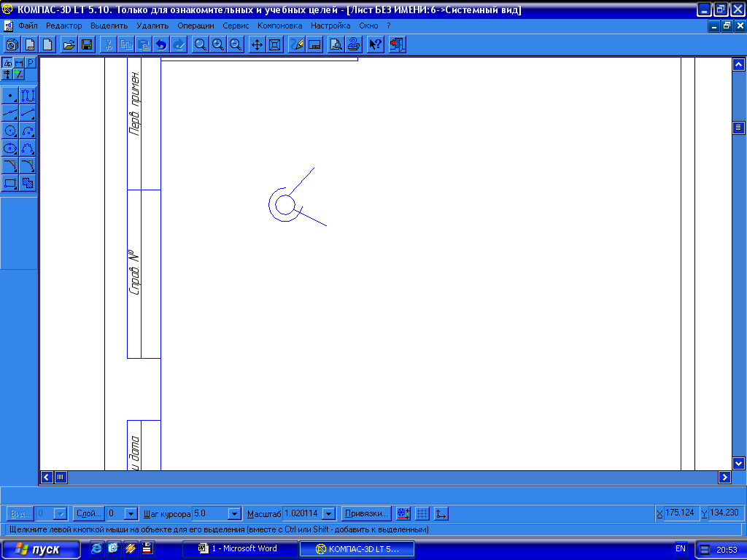Open the ? help menu
Viewport: 747px width, 560px height.
pyautogui.click(x=389, y=26)
